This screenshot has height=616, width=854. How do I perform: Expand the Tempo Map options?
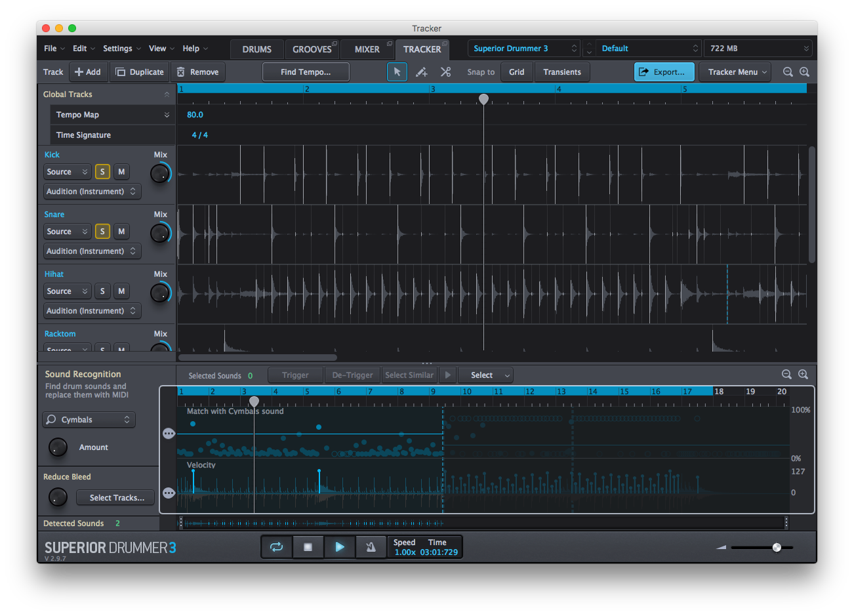click(167, 115)
